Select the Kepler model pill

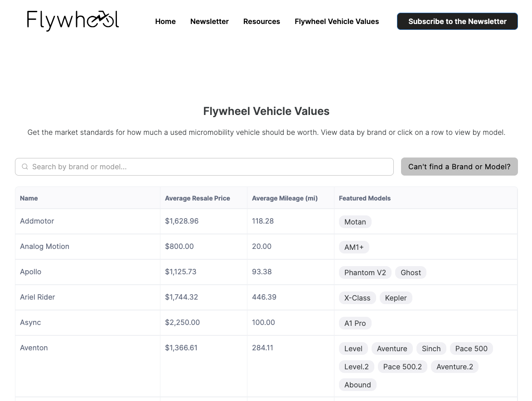(396, 298)
